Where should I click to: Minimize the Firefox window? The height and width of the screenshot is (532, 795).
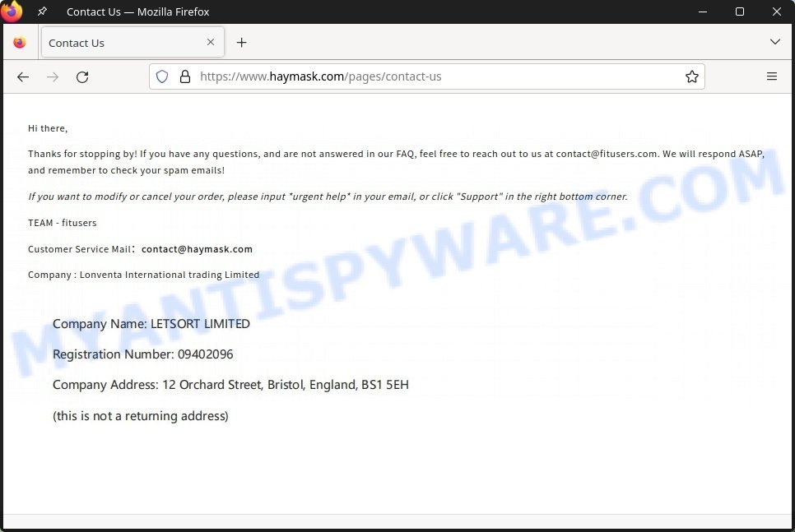703,12
